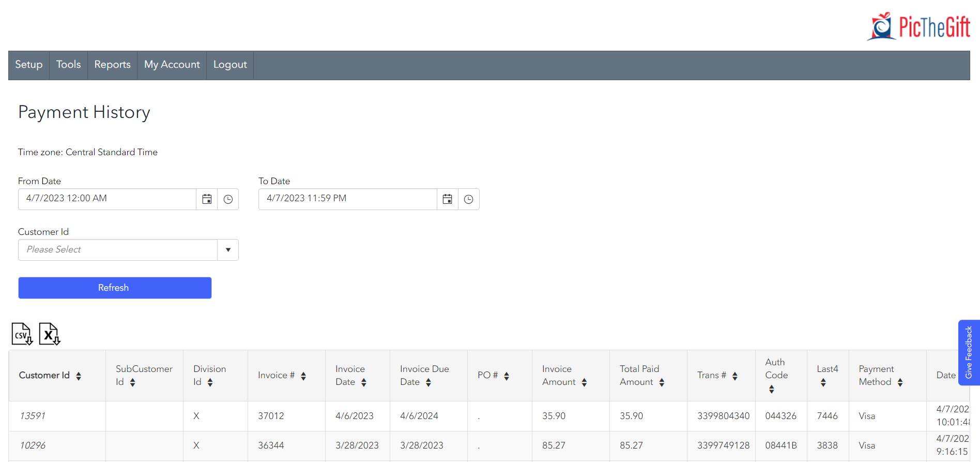The width and height of the screenshot is (980, 462).
Task: Open the From Date time picker
Action: [x=228, y=199]
